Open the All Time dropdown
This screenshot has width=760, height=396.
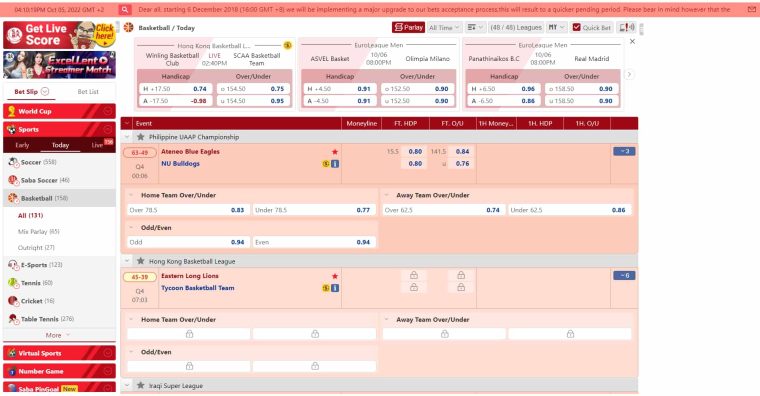coord(444,28)
